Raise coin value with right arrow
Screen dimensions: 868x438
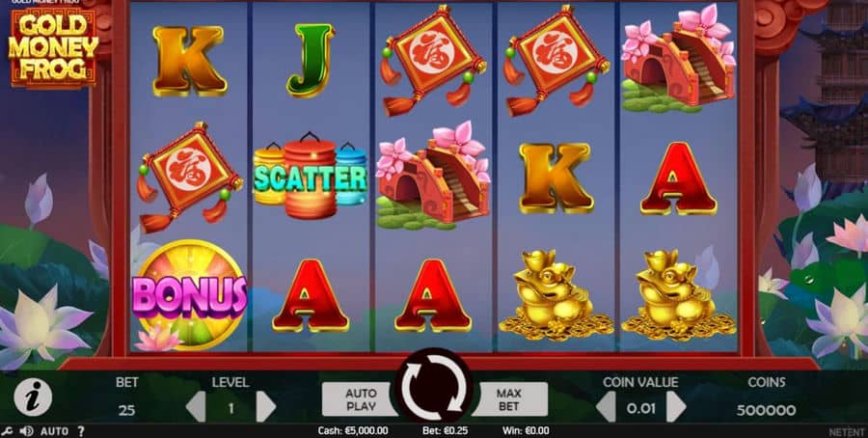pyautogui.click(x=675, y=407)
